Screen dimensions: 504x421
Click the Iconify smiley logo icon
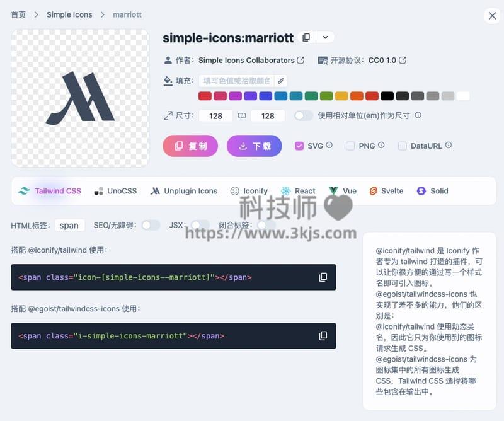click(x=234, y=191)
